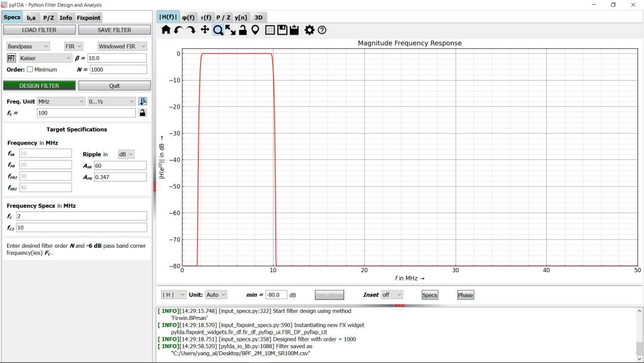Click the log panel scroll up arrow

coord(639,311)
